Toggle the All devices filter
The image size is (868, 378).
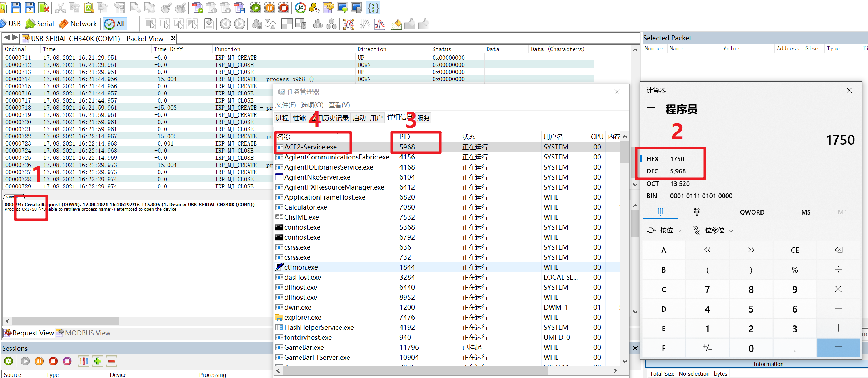tap(115, 24)
